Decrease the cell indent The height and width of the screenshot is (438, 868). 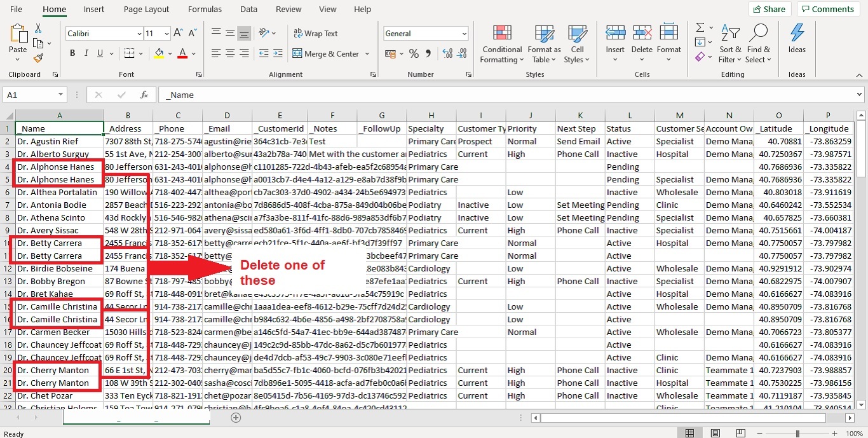[x=264, y=53]
